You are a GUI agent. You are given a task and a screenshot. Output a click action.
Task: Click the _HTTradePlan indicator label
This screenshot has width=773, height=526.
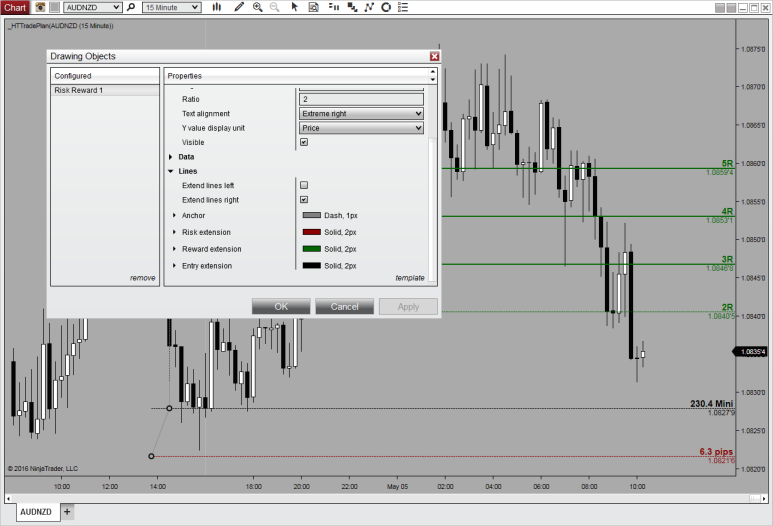click(x=61, y=26)
